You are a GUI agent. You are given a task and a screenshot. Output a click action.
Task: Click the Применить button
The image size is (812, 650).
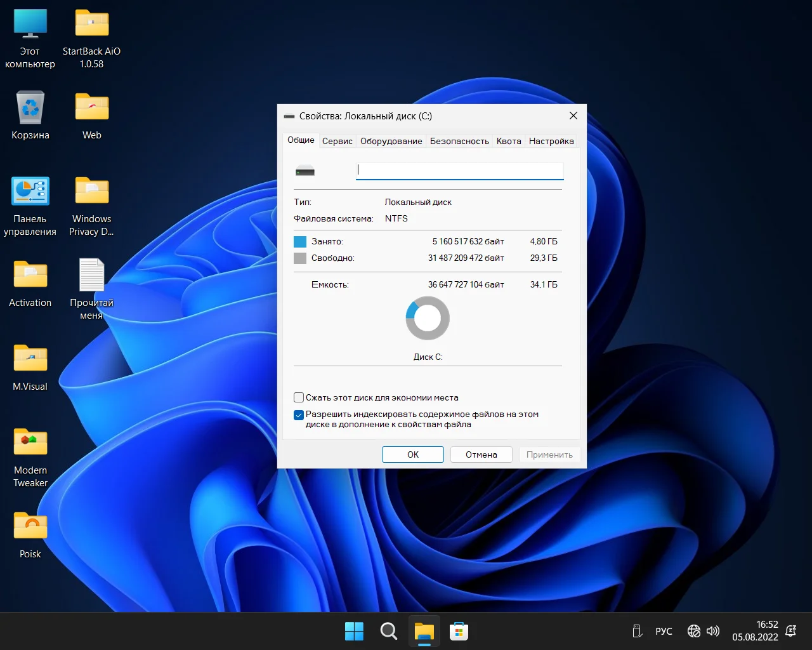[x=549, y=454]
